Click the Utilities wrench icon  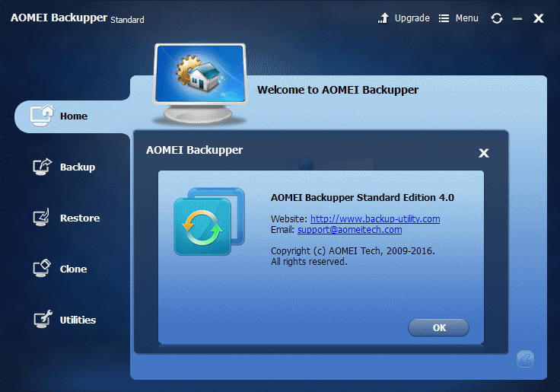43,319
